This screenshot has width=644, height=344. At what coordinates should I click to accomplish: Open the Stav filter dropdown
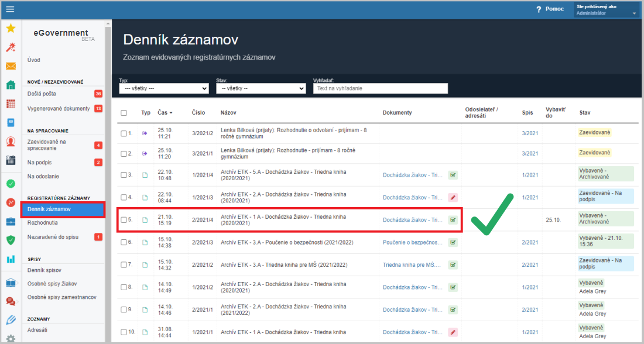coord(261,88)
